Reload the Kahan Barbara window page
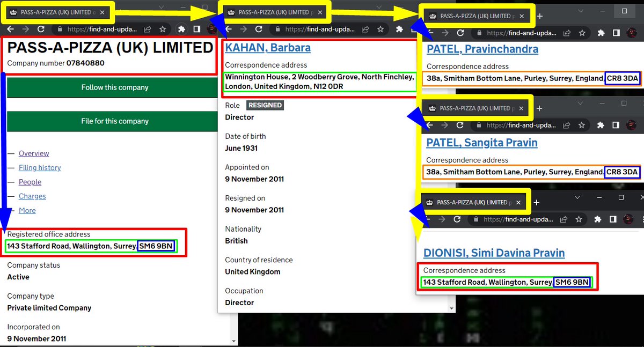The image size is (644, 347). click(258, 29)
